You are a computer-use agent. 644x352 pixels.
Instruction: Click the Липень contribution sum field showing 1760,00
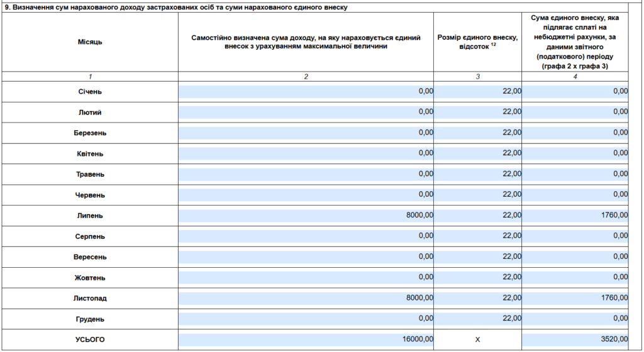(x=575, y=215)
